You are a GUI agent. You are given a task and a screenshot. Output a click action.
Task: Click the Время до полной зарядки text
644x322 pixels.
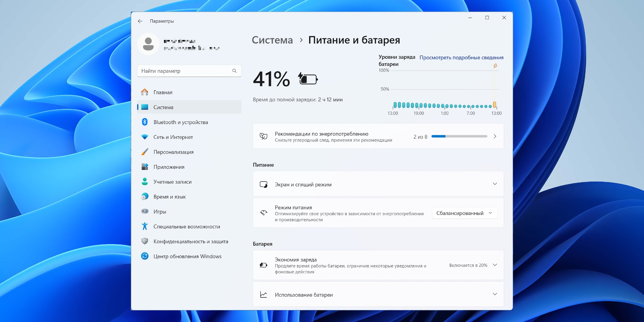point(298,99)
